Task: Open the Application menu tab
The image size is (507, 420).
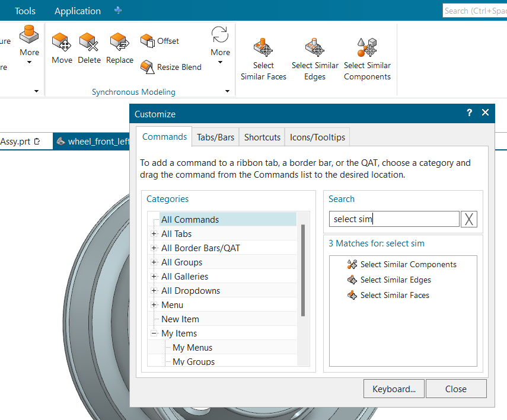Action: [78, 11]
